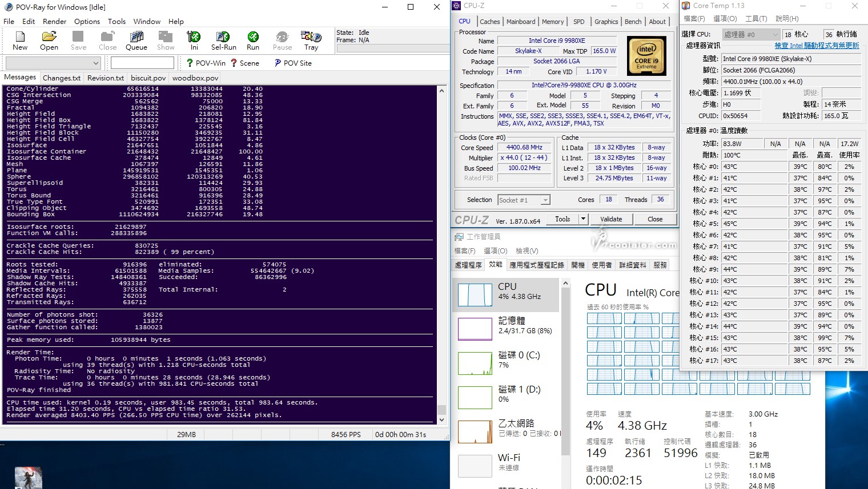Switch to the woodbox.pov tab
Image resolution: width=868 pixels, height=489 pixels.
click(195, 78)
